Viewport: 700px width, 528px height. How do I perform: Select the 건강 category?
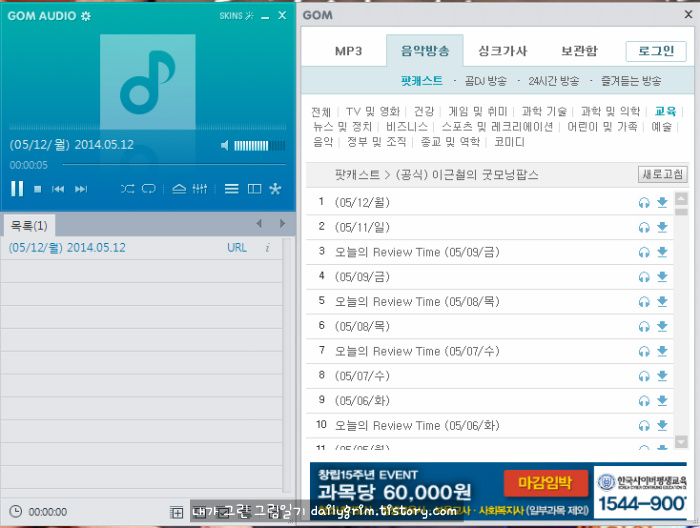pyautogui.click(x=424, y=112)
